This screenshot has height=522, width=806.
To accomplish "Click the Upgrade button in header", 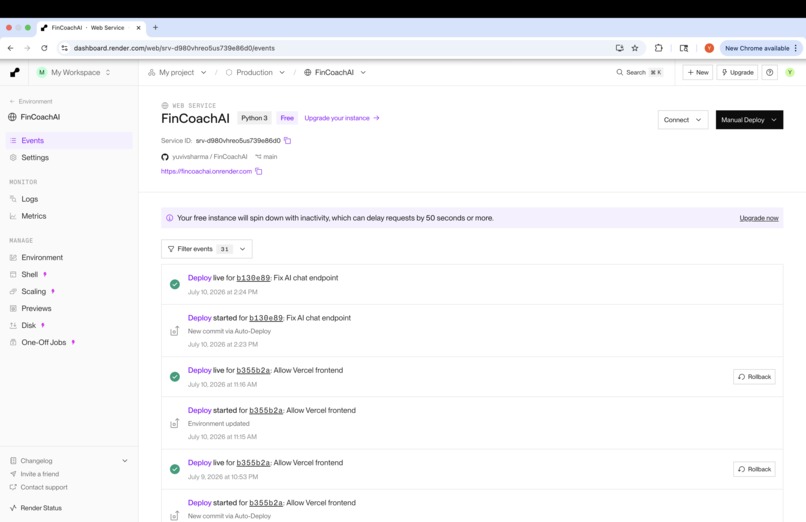I will pyautogui.click(x=737, y=72).
